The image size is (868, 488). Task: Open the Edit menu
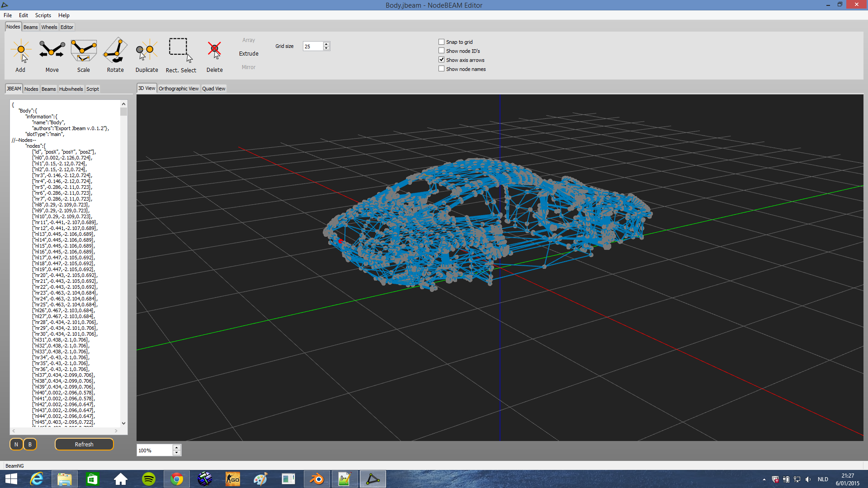[x=24, y=15]
